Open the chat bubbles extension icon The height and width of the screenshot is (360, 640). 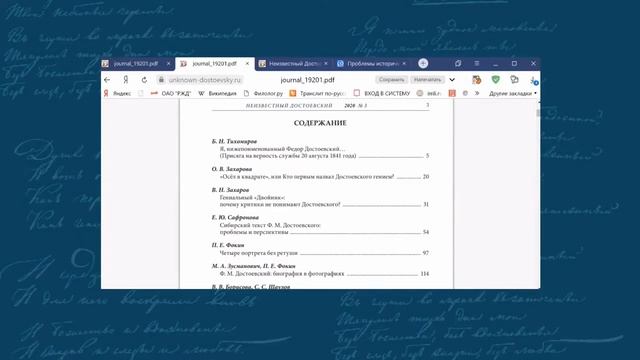tap(514, 80)
